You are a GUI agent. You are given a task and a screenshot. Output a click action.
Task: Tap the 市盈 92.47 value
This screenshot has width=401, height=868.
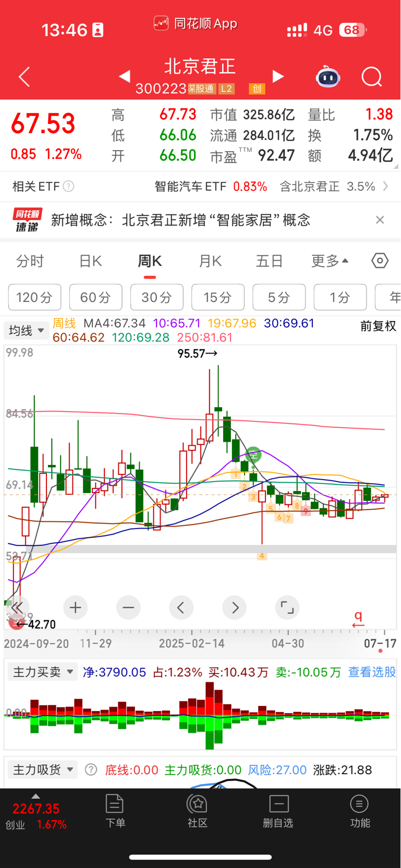point(276,155)
